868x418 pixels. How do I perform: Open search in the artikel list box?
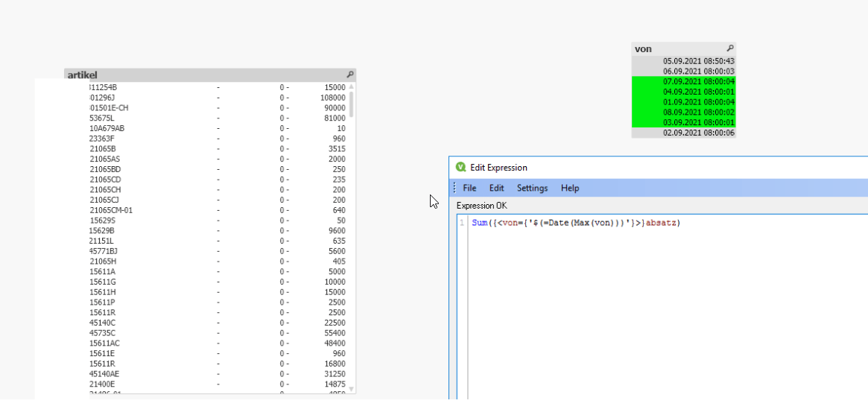(x=350, y=75)
